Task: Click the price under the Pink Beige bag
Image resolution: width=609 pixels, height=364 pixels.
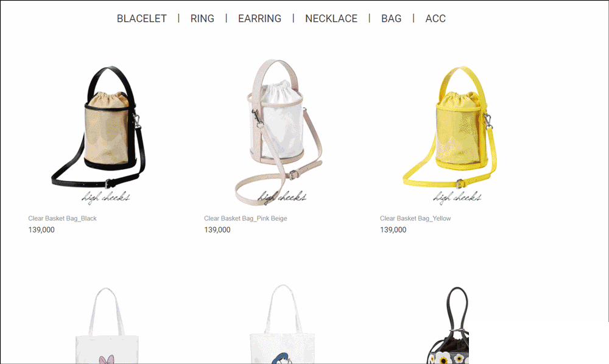Action: point(217,229)
